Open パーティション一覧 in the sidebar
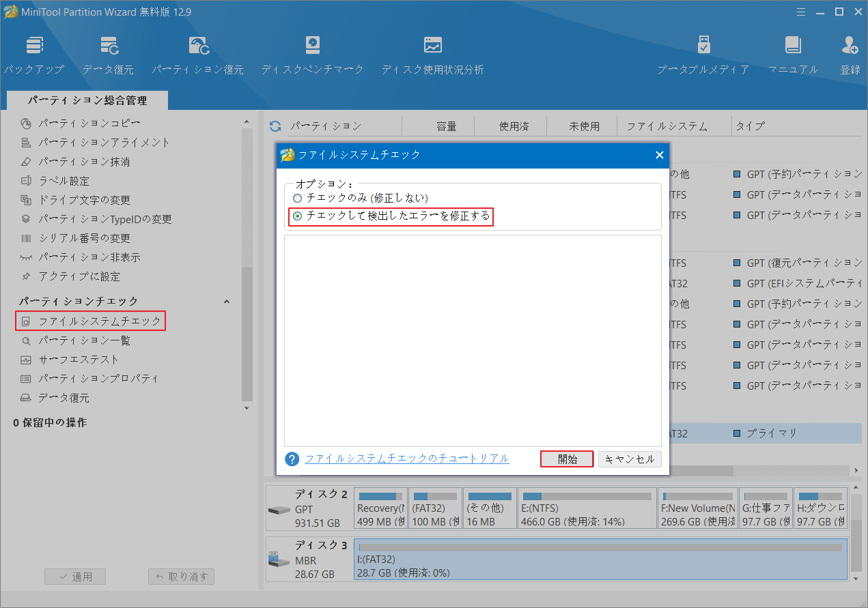The width and height of the screenshot is (868, 608). coord(75,340)
